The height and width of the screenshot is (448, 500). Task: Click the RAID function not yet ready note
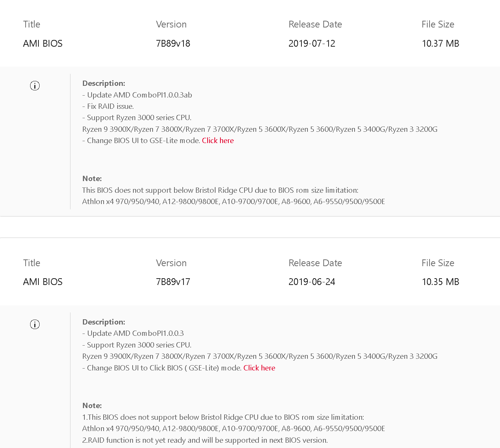click(x=205, y=440)
